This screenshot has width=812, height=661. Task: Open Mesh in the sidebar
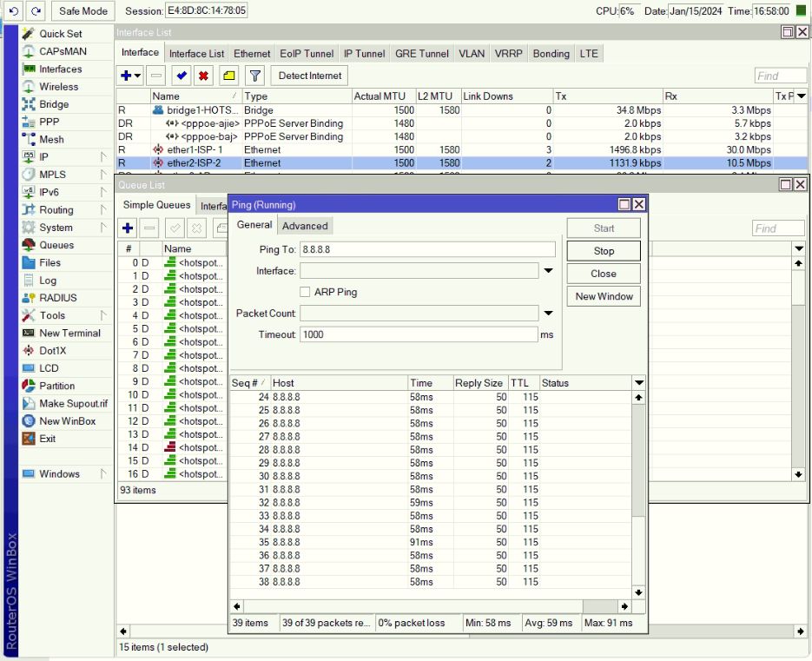[x=51, y=139]
